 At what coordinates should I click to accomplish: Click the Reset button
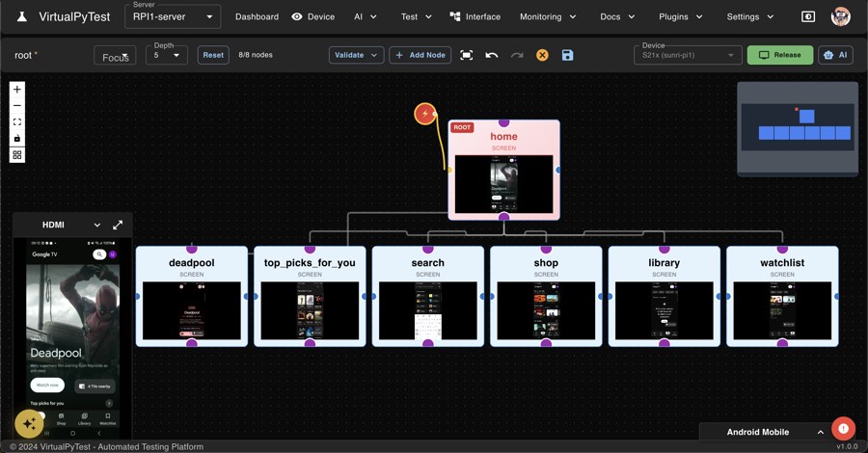pos(213,55)
